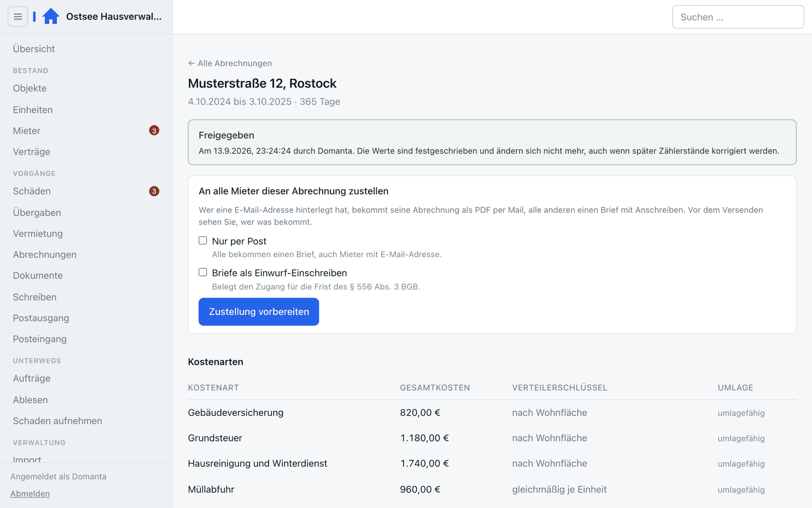
Task: Open Schreiben in the sidebar
Action: point(35,297)
